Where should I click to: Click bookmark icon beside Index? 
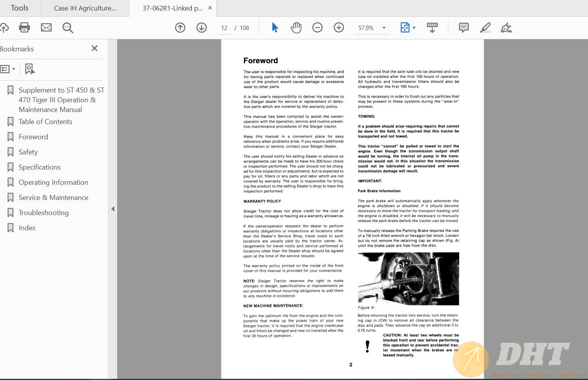11,228
